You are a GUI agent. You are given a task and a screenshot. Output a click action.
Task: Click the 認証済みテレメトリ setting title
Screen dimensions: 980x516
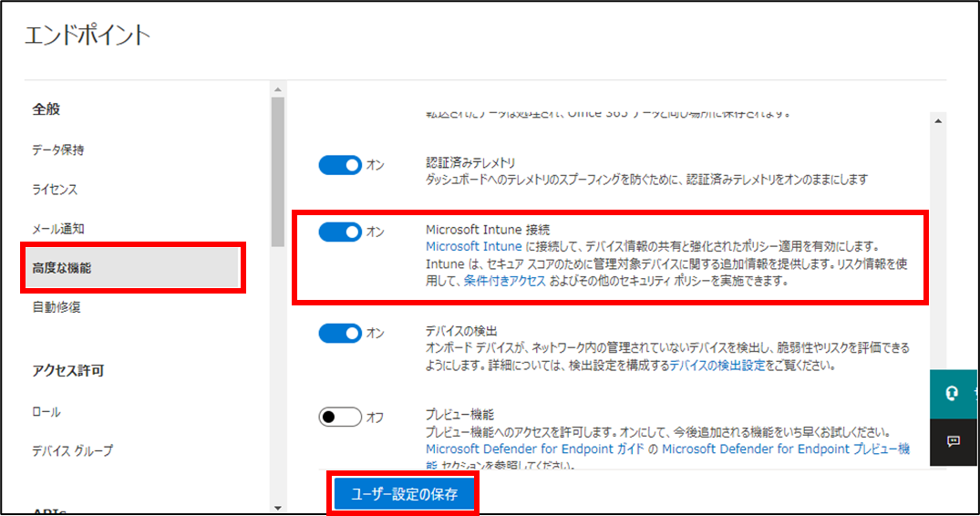click(470, 162)
